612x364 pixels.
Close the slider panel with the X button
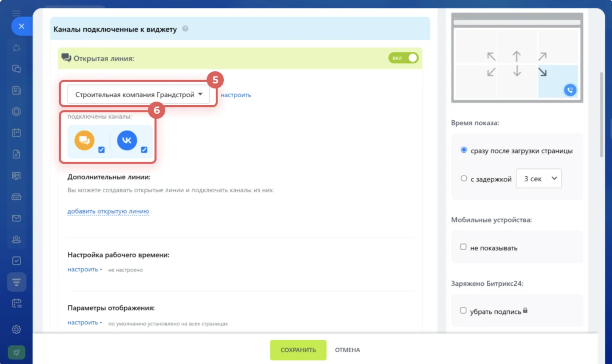click(21, 26)
